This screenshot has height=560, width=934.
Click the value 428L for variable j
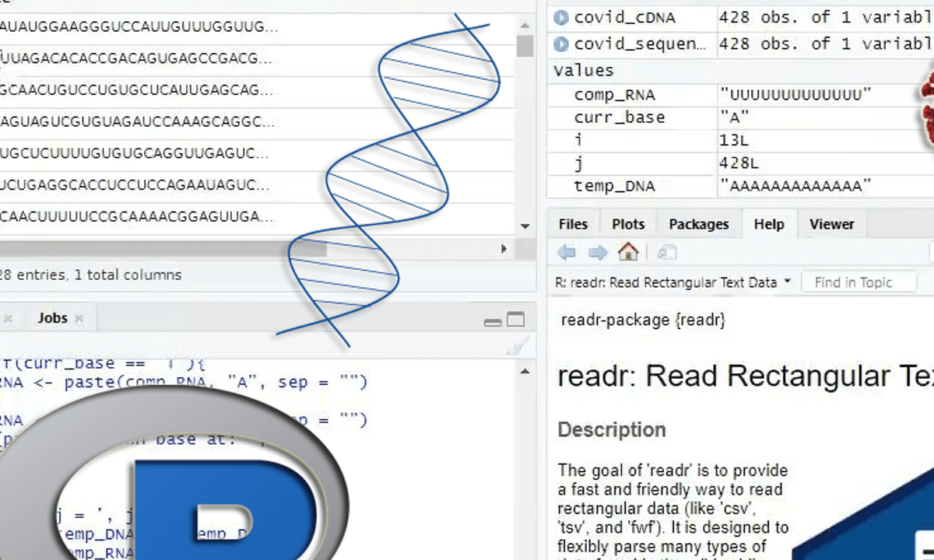click(x=740, y=163)
